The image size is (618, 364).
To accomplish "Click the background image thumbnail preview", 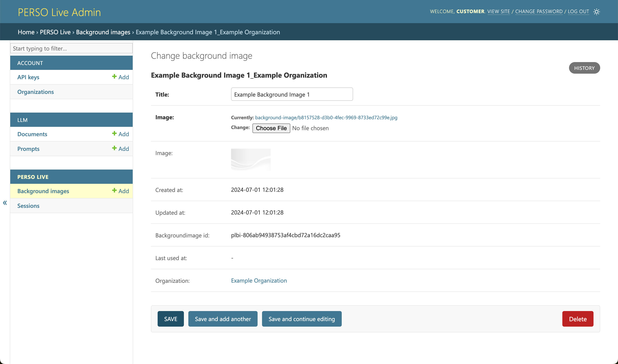I will (x=251, y=160).
